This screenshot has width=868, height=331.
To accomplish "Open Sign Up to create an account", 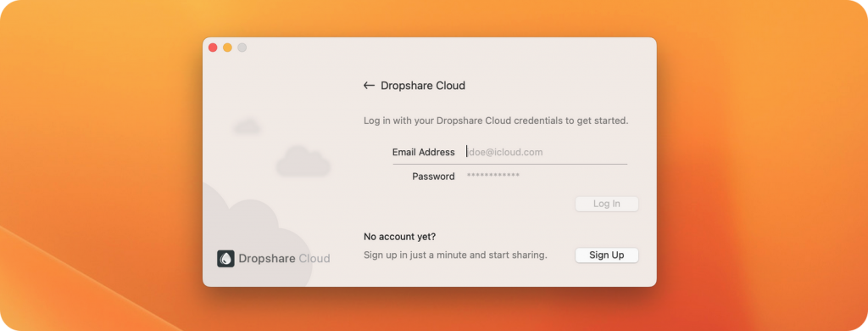I will [607, 255].
